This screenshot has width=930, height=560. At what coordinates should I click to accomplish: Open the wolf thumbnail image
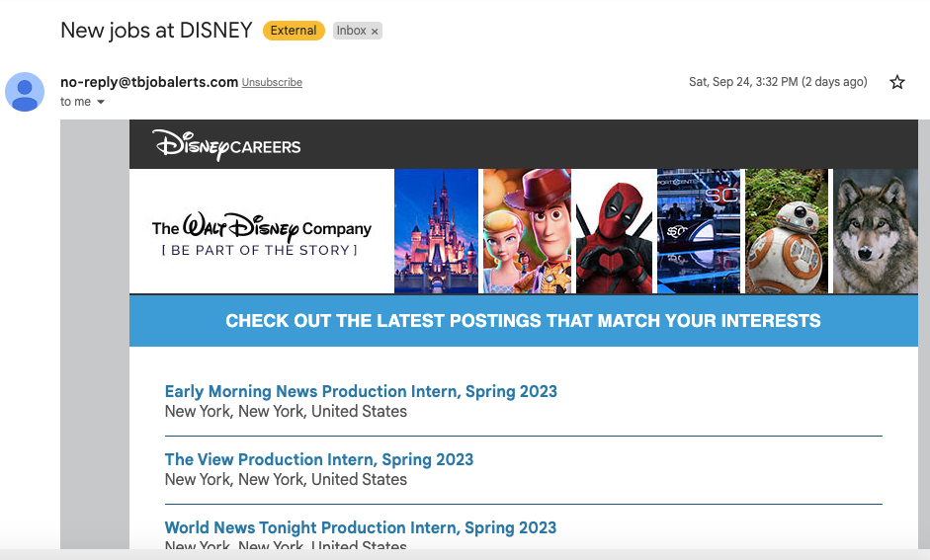[876, 231]
